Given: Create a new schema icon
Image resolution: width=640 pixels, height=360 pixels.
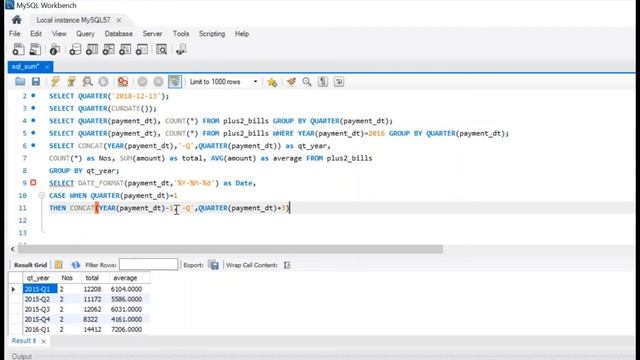Looking at the screenshot, I should 75,49.
